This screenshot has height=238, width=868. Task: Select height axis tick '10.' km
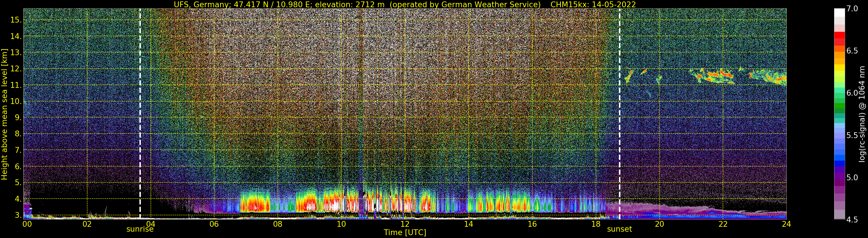pyautogui.click(x=16, y=101)
